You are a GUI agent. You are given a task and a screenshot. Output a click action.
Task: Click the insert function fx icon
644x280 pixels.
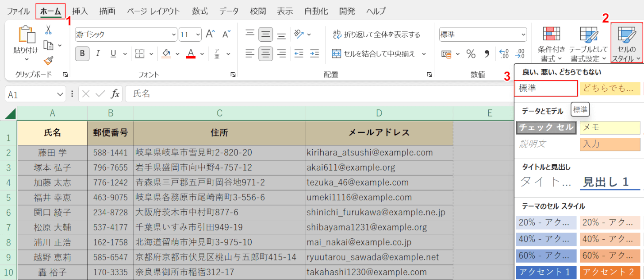pos(115,94)
